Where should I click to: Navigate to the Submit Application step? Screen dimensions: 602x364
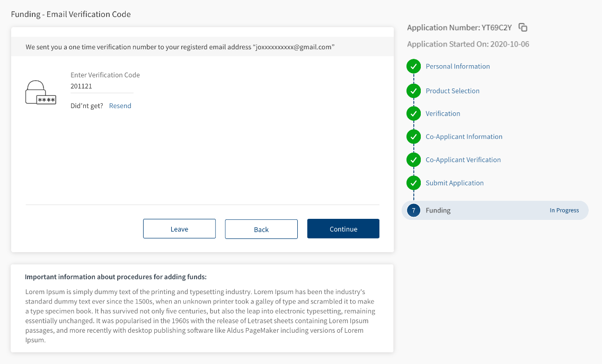click(454, 183)
